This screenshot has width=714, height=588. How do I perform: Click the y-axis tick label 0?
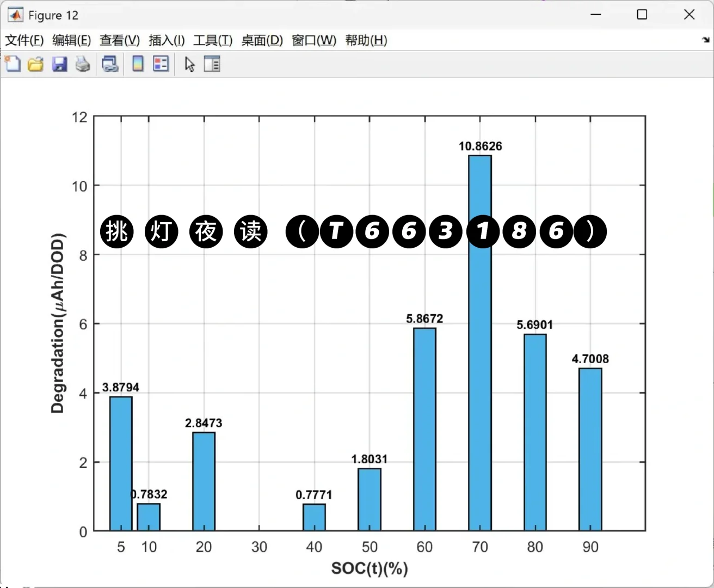coord(83,531)
